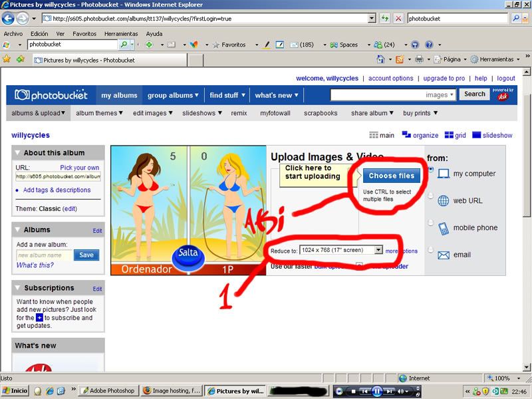
Task: Click the next track button on taskbar media player
Action: (390, 391)
